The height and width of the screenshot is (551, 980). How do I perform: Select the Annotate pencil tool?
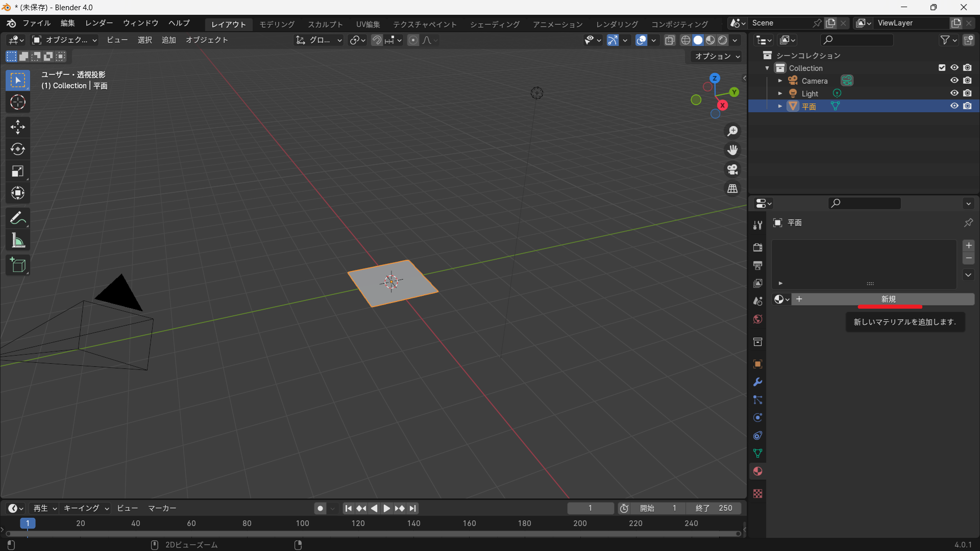(x=18, y=218)
